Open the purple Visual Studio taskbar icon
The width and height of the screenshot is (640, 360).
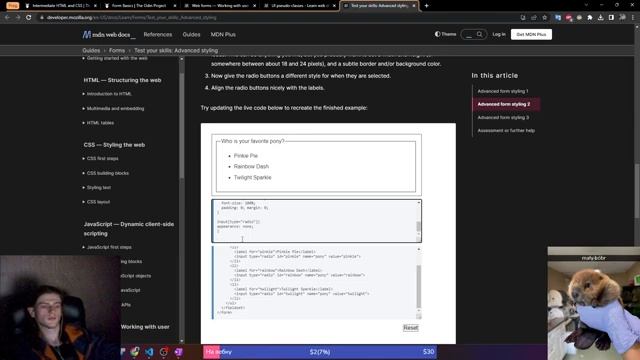point(178,352)
